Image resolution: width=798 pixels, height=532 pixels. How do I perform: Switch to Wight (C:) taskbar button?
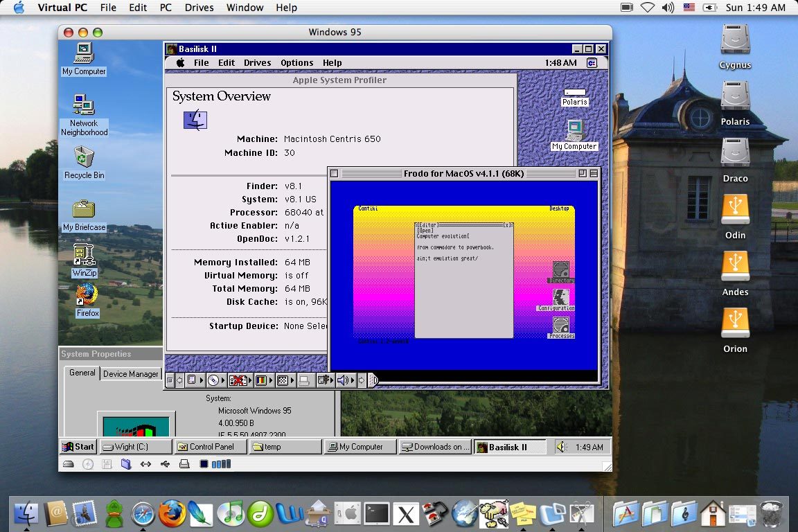(135, 447)
